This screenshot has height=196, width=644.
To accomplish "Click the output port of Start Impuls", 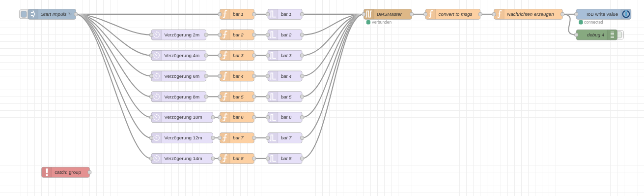I will (x=76, y=14).
